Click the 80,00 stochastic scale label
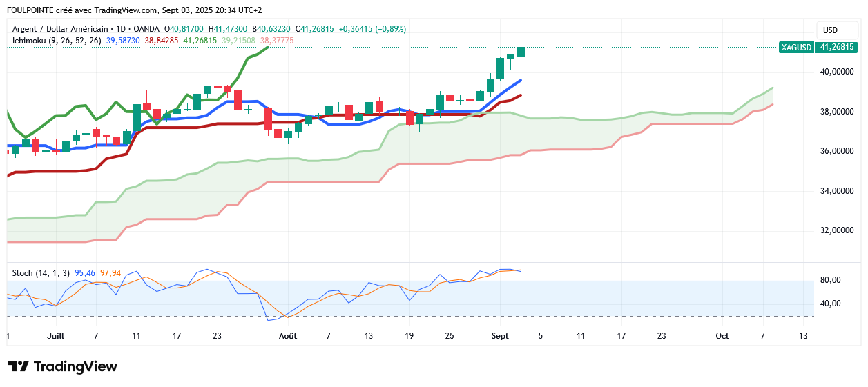868x387 pixels. click(x=831, y=280)
